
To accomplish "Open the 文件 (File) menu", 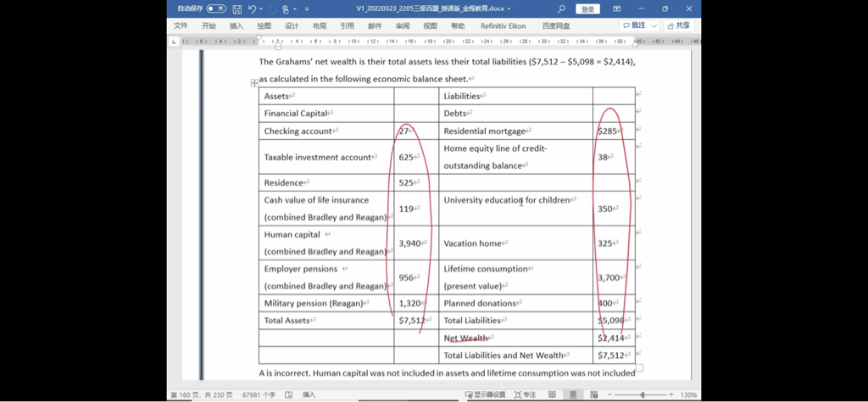I will click(x=181, y=26).
